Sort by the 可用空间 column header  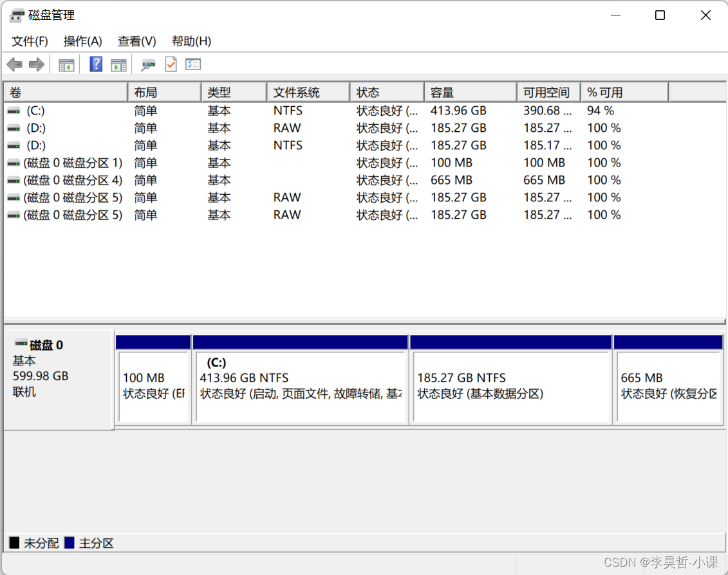[549, 93]
